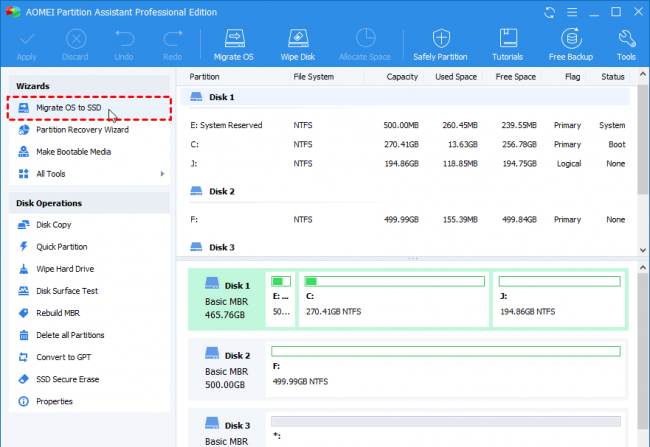Select Disk 1 Basic MBR in disk map

click(x=227, y=299)
